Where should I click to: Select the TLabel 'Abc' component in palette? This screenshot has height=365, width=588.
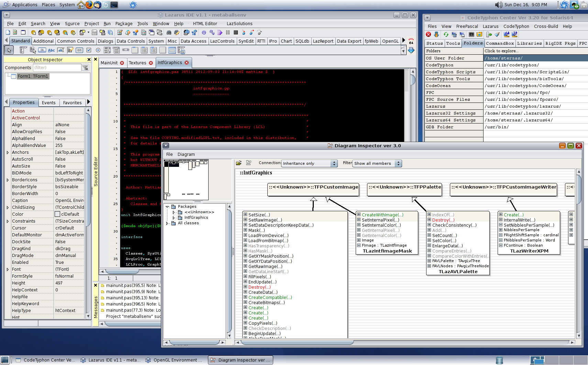pos(51,50)
